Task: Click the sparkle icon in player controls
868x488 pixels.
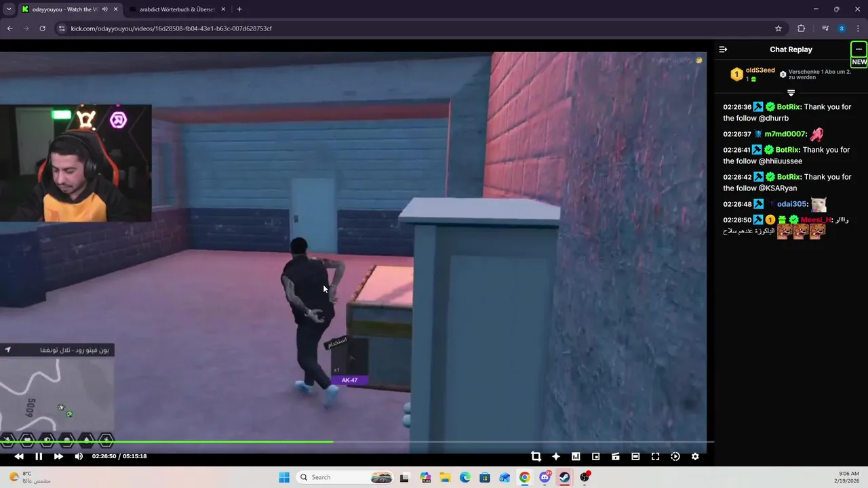Action: (x=556, y=457)
